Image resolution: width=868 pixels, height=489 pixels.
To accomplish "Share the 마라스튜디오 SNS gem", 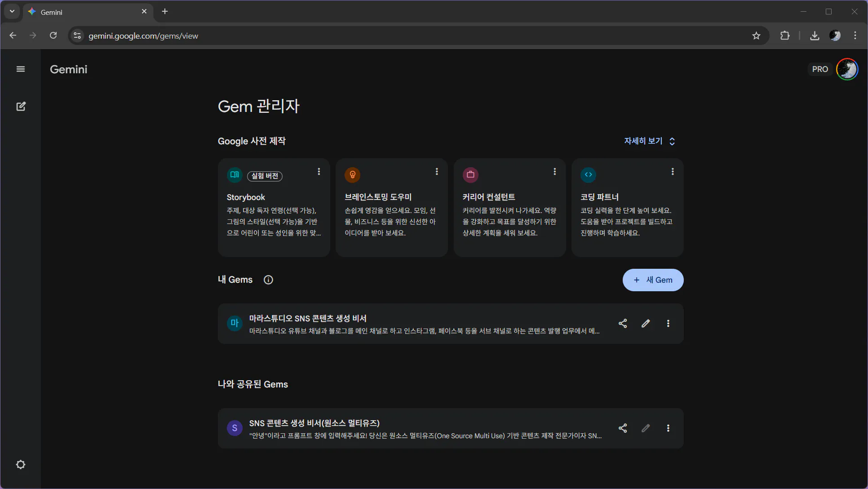I will pyautogui.click(x=623, y=324).
